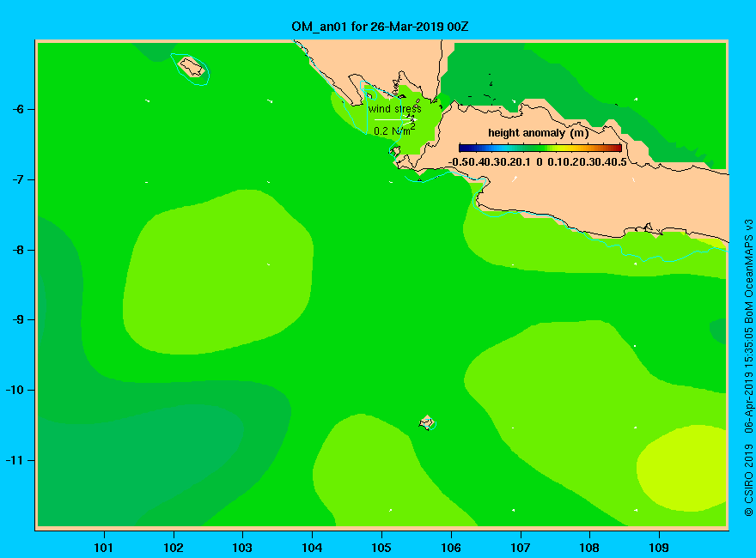The height and width of the screenshot is (558, 756).
Task: Click the longitude label 104
Action: point(312,548)
